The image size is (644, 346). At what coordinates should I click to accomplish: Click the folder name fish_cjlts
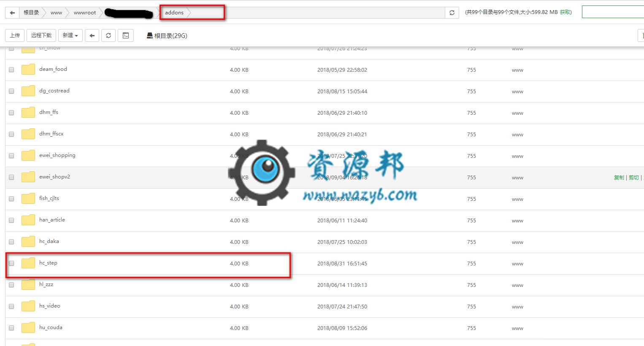(x=49, y=198)
